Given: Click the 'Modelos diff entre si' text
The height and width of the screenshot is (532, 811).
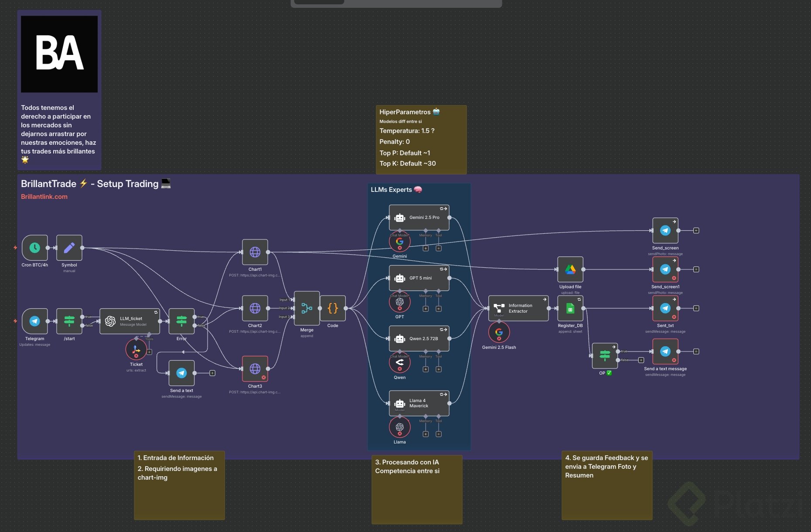Looking at the screenshot, I should pyautogui.click(x=401, y=122).
